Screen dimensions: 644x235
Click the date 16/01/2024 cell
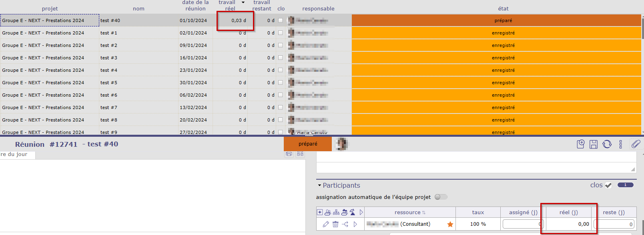(193, 58)
